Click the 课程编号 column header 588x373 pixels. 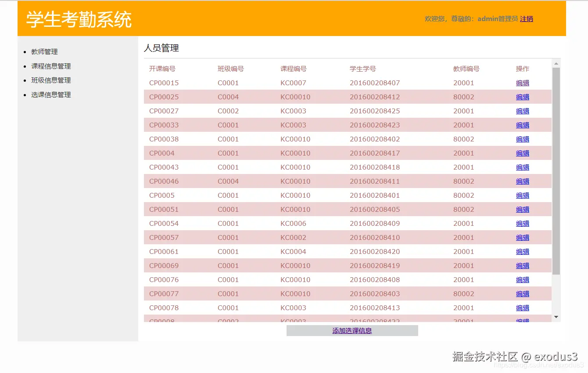point(294,69)
